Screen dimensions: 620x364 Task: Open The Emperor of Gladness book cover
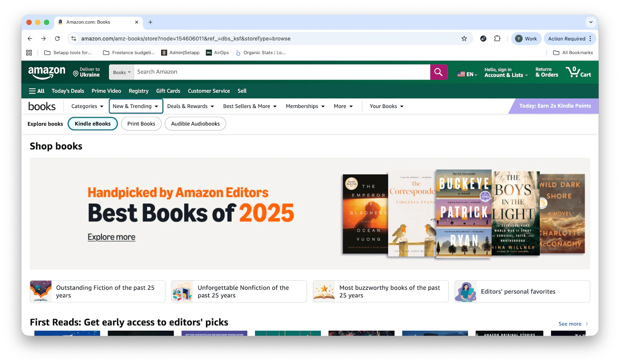click(x=365, y=214)
